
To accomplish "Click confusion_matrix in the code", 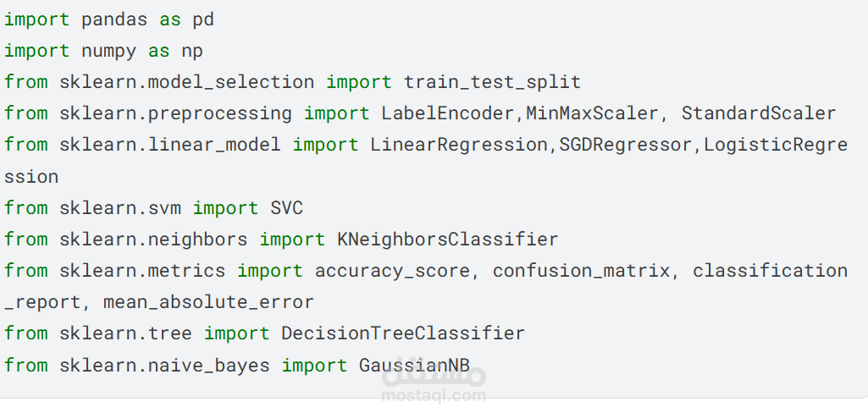I will pyautogui.click(x=581, y=271).
